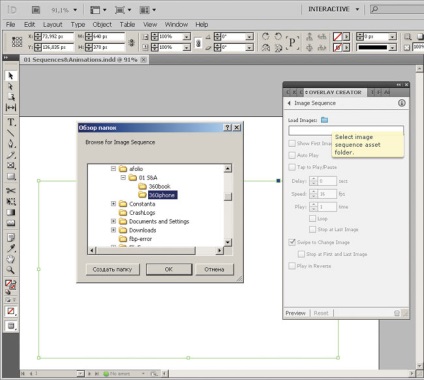Expand Documents and Settings folder node
424x380 pixels.
(x=113, y=221)
